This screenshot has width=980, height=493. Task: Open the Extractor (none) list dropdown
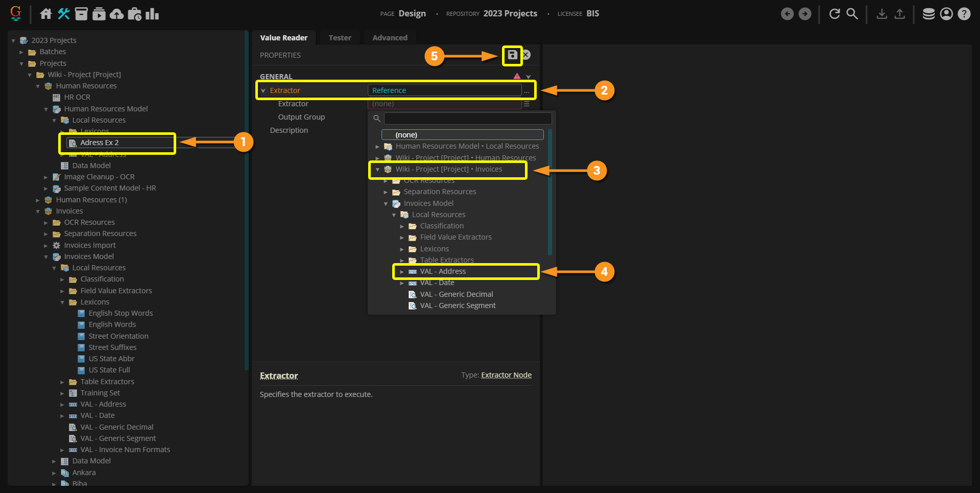527,104
